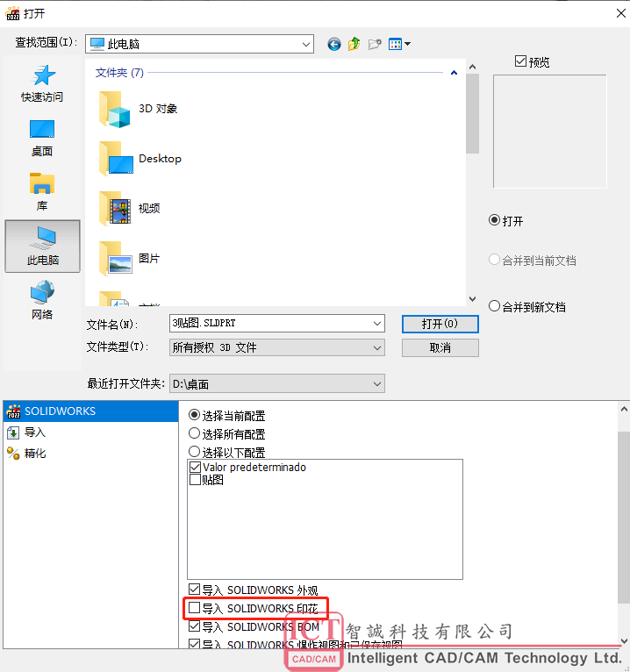Expand the 文件类型 dropdown
This screenshot has width=630, height=672.
click(277, 347)
